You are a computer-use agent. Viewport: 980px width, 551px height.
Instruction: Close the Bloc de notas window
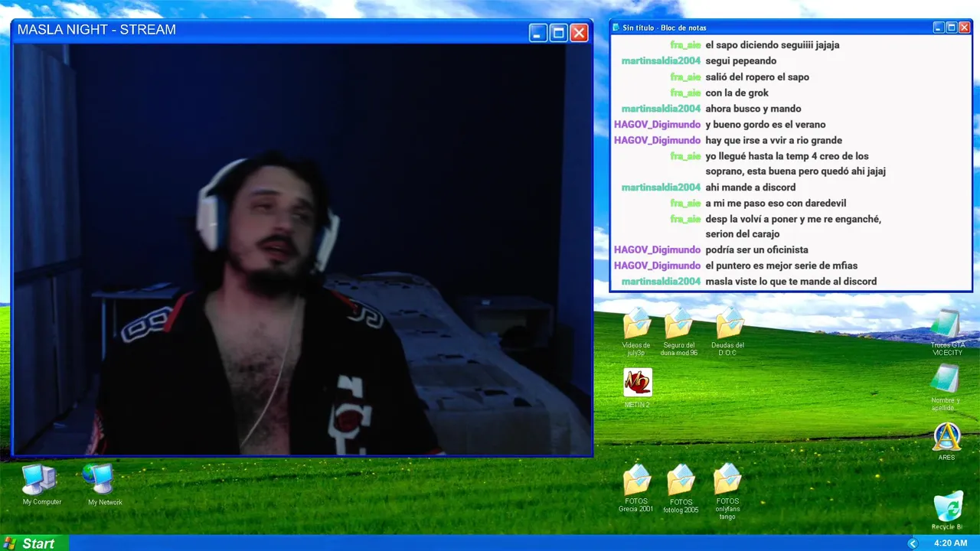pyautogui.click(x=965, y=28)
